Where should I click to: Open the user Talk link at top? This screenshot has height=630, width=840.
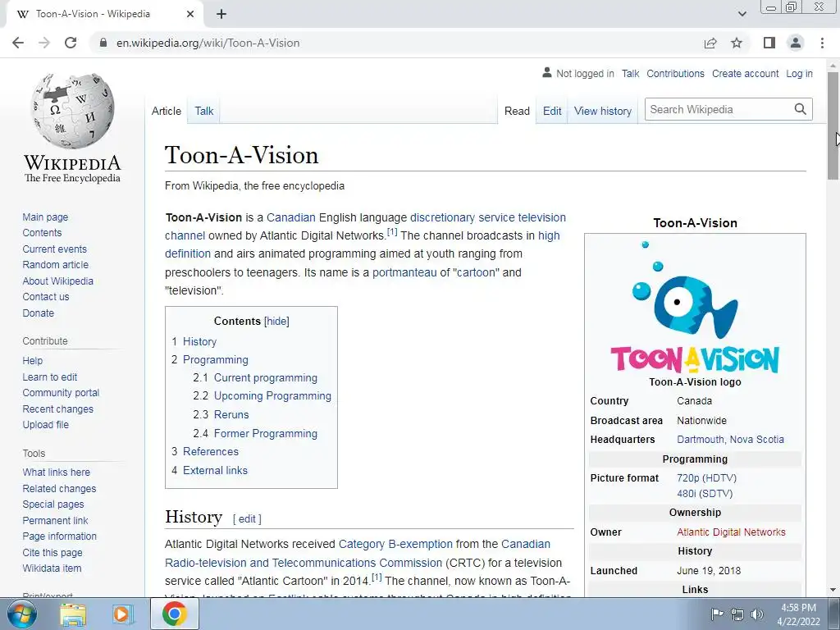pyautogui.click(x=631, y=74)
